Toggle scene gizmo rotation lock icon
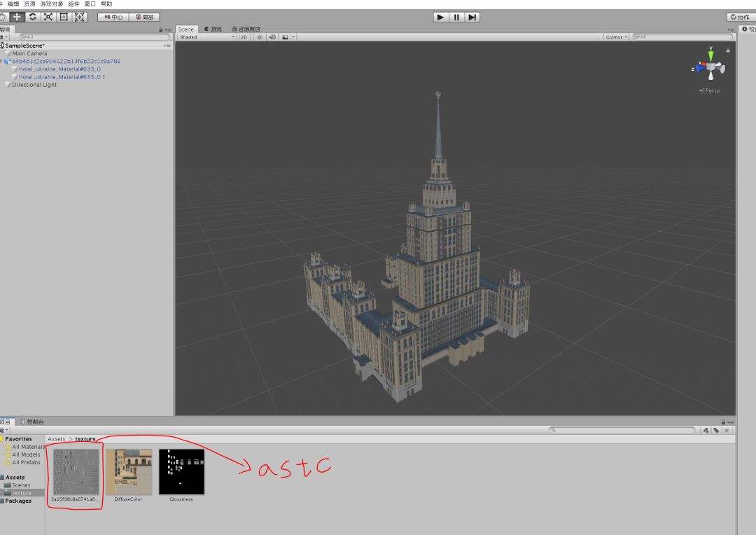 tap(728, 50)
